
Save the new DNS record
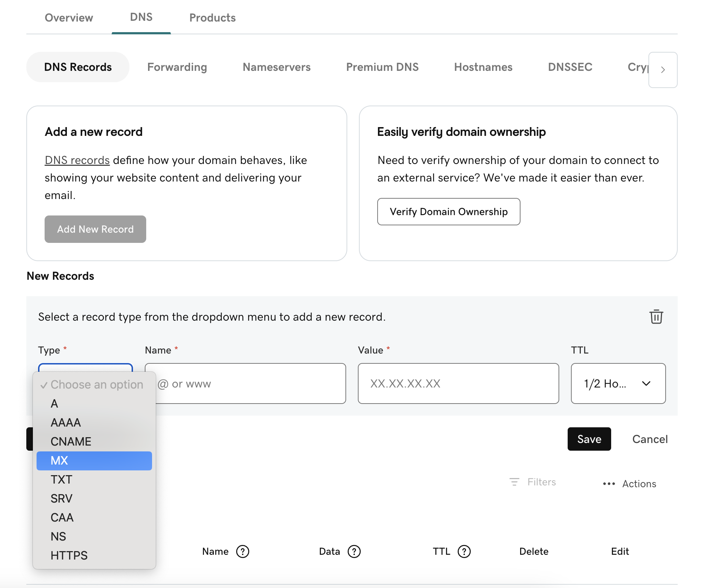tap(589, 439)
